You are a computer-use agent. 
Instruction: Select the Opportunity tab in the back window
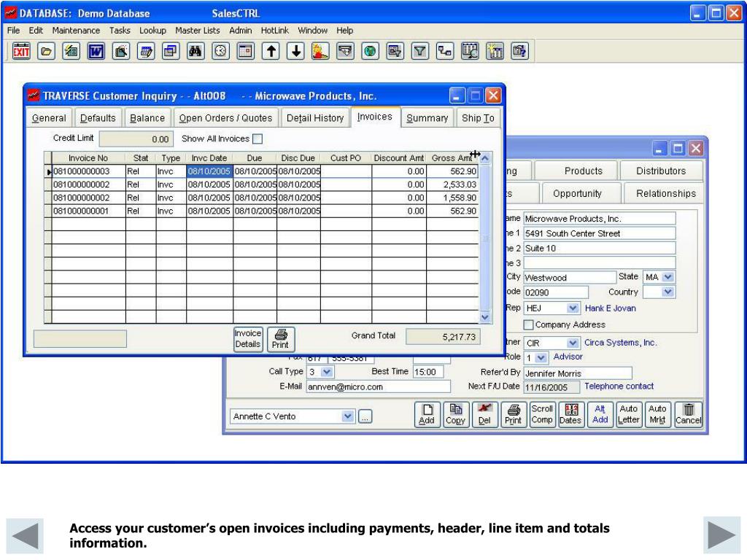point(577,193)
